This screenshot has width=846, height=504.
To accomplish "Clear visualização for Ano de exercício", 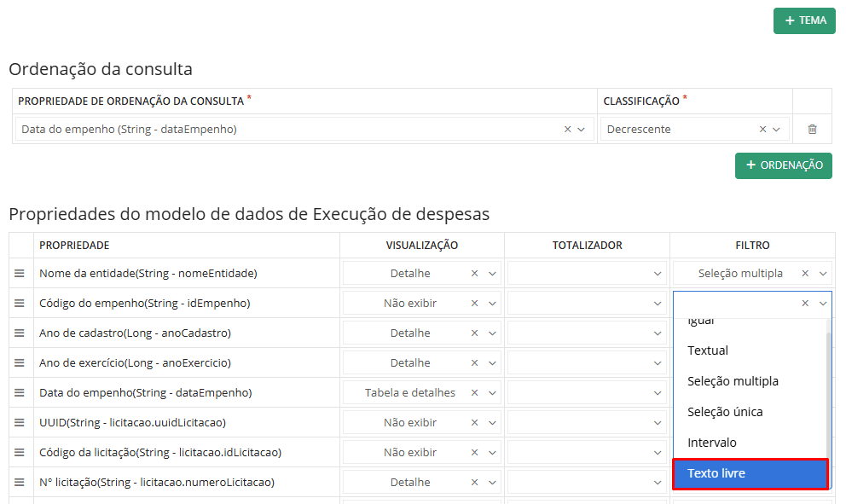I will coord(475,362).
